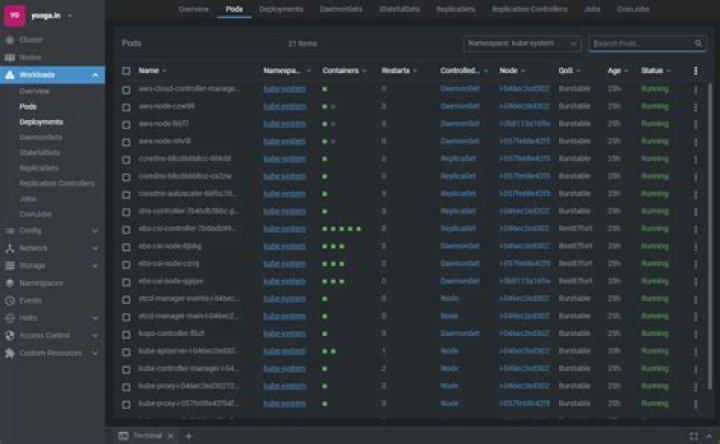Select checkbox for coredns-autoscaler pod

click(x=126, y=194)
